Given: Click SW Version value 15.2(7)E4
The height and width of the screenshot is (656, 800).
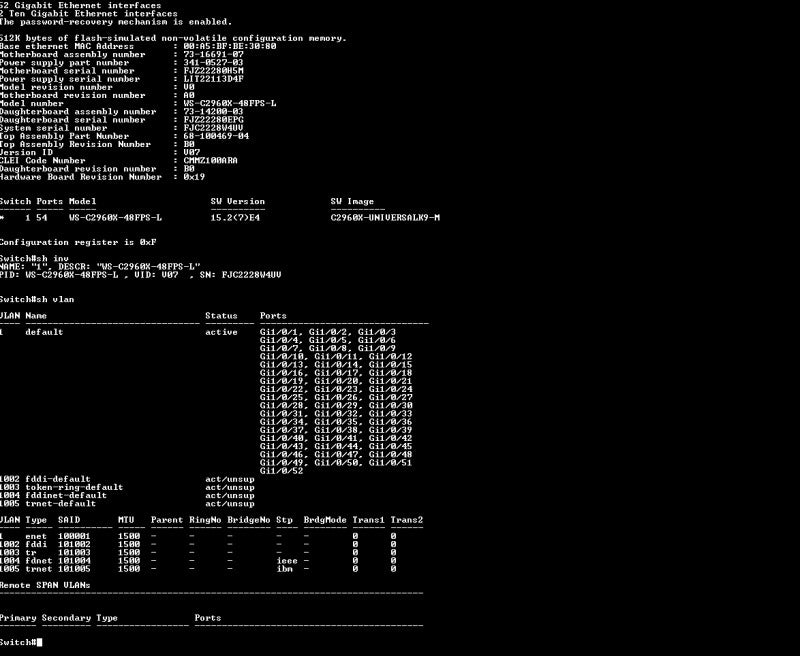Looking at the screenshot, I should click(x=235, y=218).
